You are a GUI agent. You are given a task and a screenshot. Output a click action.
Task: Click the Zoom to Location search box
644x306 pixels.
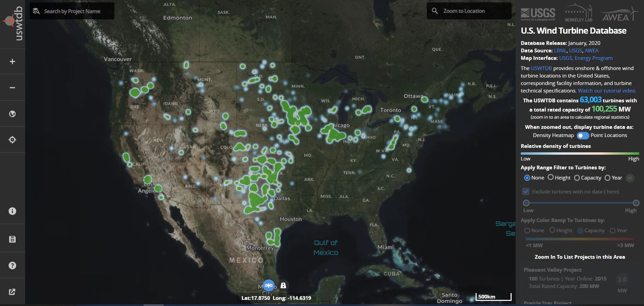tap(469, 11)
